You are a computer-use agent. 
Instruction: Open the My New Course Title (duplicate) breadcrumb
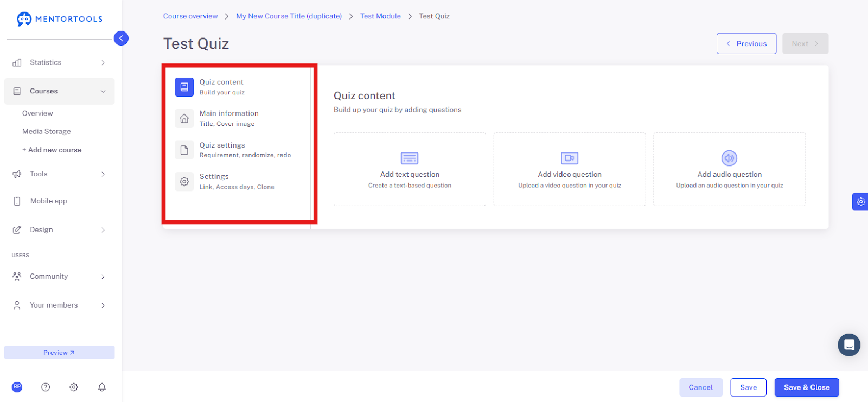pyautogui.click(x=289, y=16)
